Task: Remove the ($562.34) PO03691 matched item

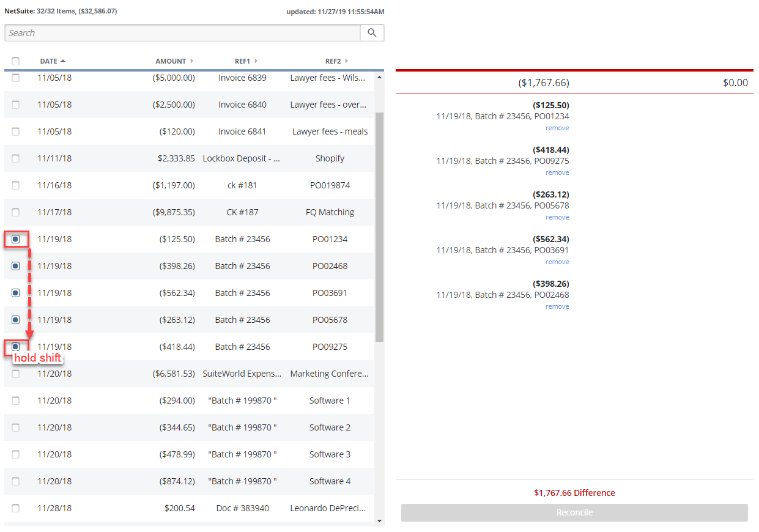Action: point(557,262)
